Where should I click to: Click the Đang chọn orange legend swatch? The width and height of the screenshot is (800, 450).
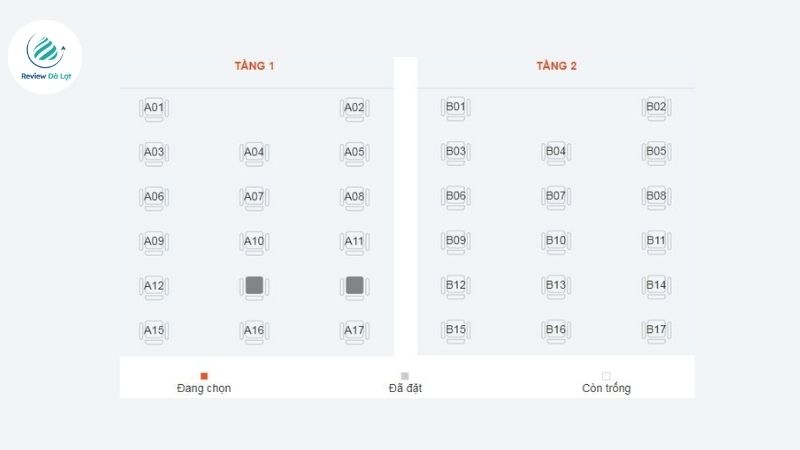click(204, 376)
